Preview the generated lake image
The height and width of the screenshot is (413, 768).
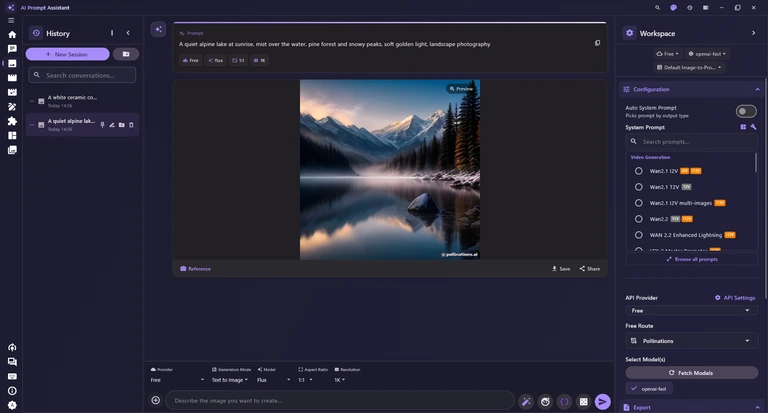[x=461, y=89]
